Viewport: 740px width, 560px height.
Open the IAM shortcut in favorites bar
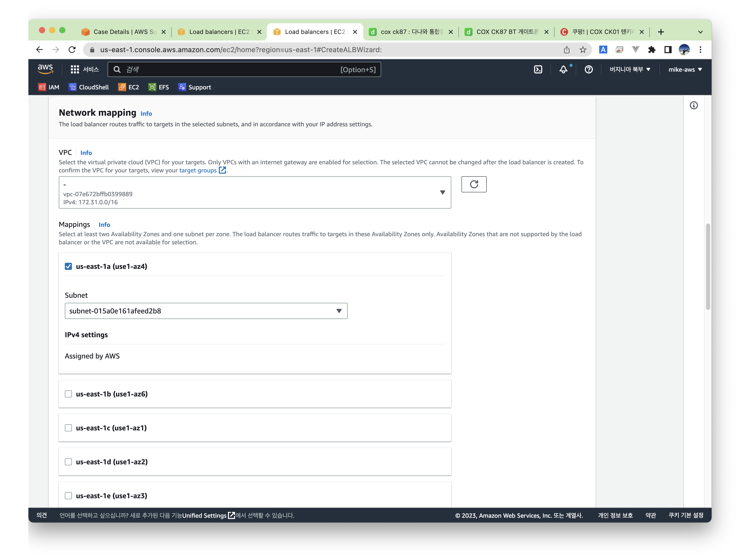49,87
